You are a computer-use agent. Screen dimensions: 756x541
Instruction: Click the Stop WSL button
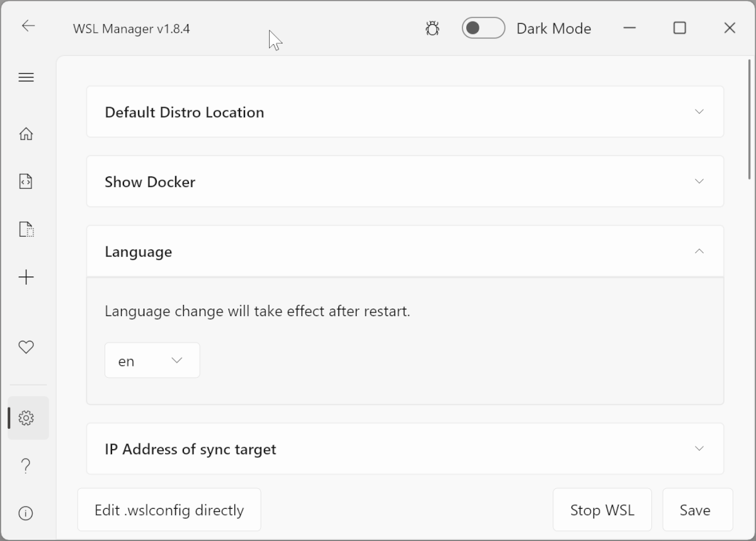pos(602,510)
